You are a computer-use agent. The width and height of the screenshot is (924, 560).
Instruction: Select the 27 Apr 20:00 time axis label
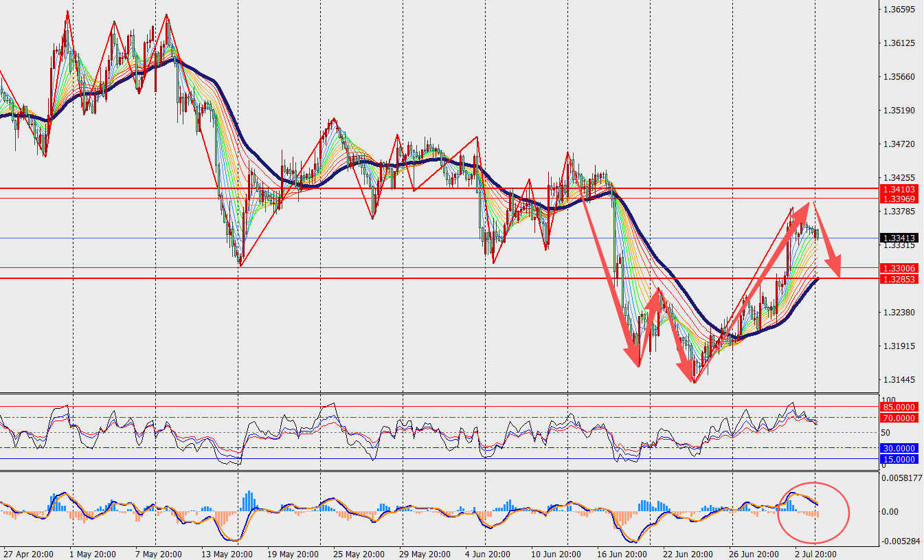click(29, 554)
